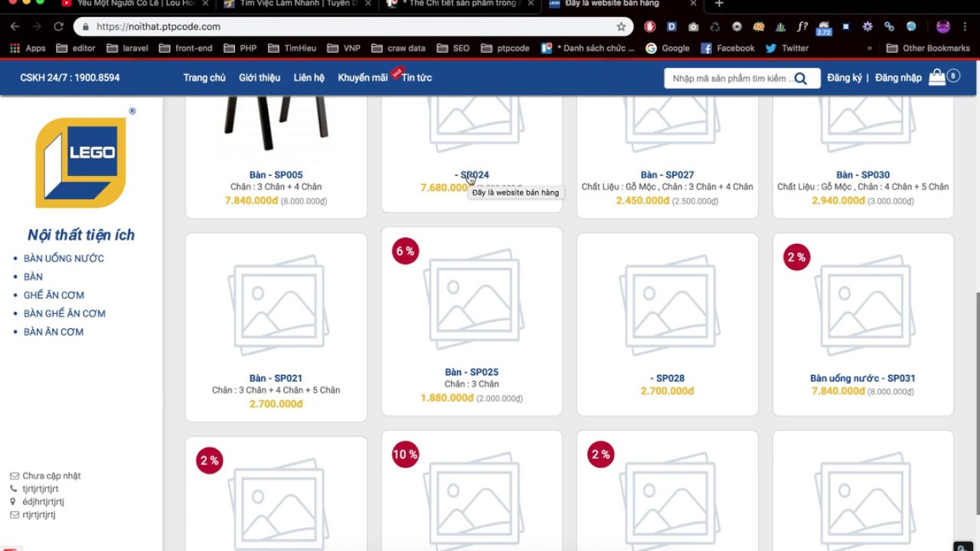The image size is (980, 551).
Task: Open the recycle arrows extension
Action: pos(714,27)
